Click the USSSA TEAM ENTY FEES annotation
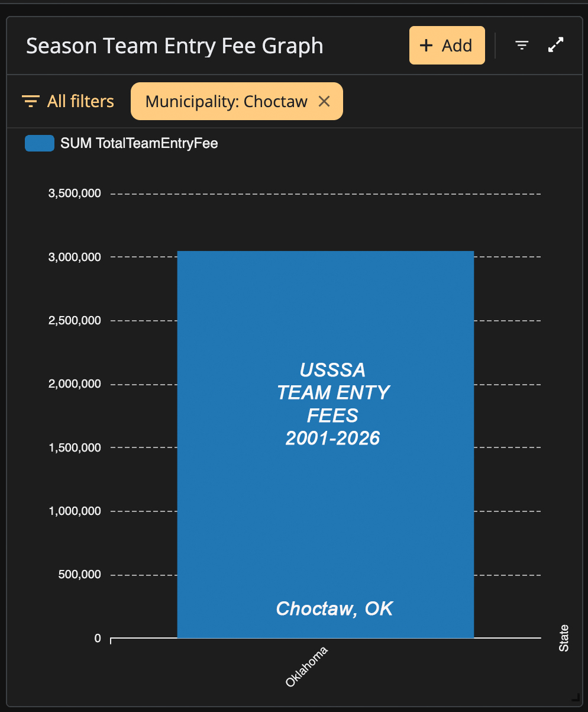588x712 pixels. tap(332, 404)
